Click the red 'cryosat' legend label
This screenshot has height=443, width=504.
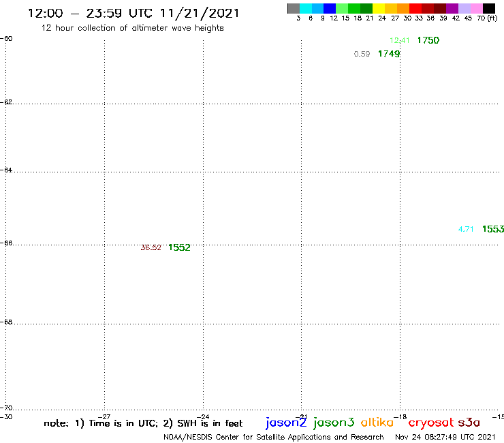coord(431,423)
